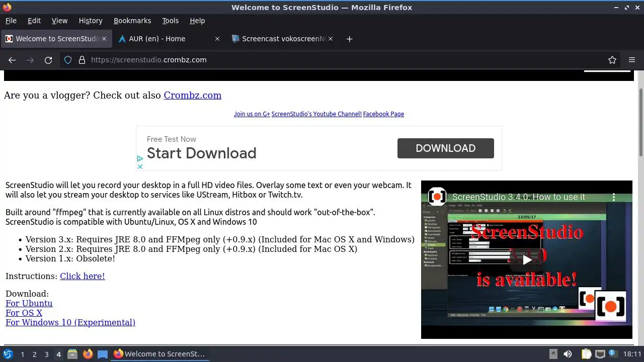Open the Bookmarks menu

132,21
